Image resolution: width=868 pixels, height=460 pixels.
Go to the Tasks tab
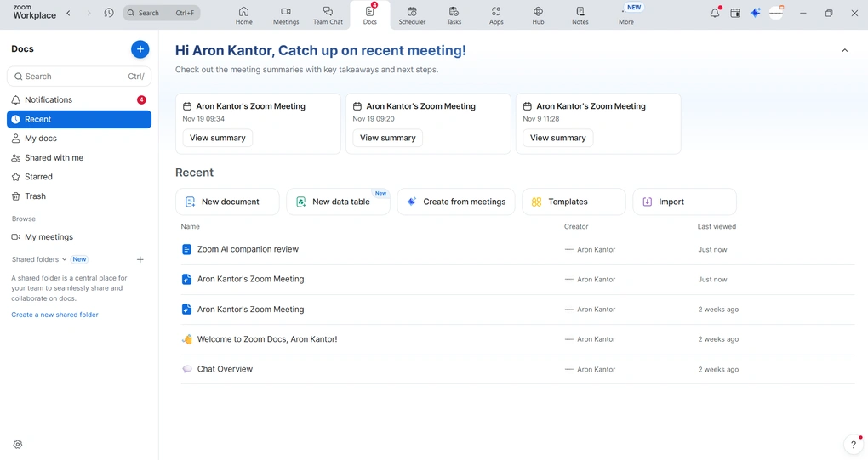pos(454,15)
